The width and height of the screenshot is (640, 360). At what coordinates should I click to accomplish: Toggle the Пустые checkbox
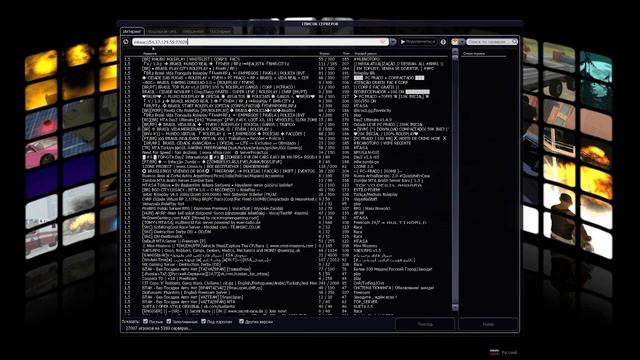coord(145,322)
